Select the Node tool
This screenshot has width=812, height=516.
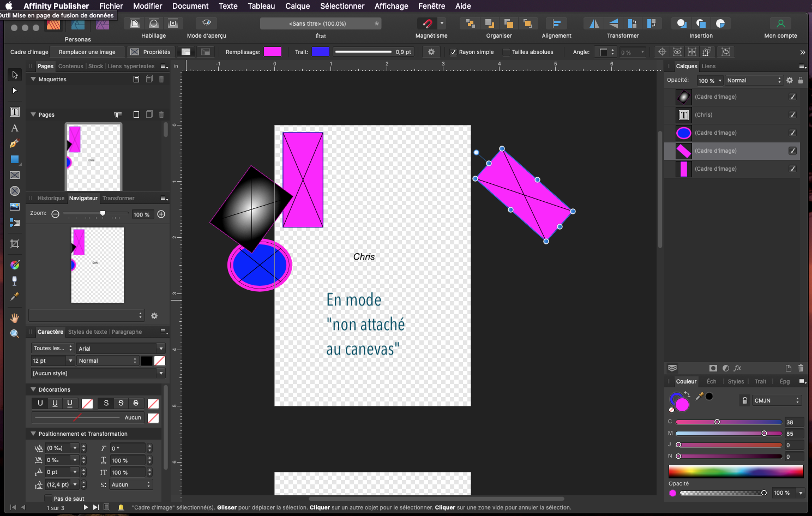click(15, 91)
